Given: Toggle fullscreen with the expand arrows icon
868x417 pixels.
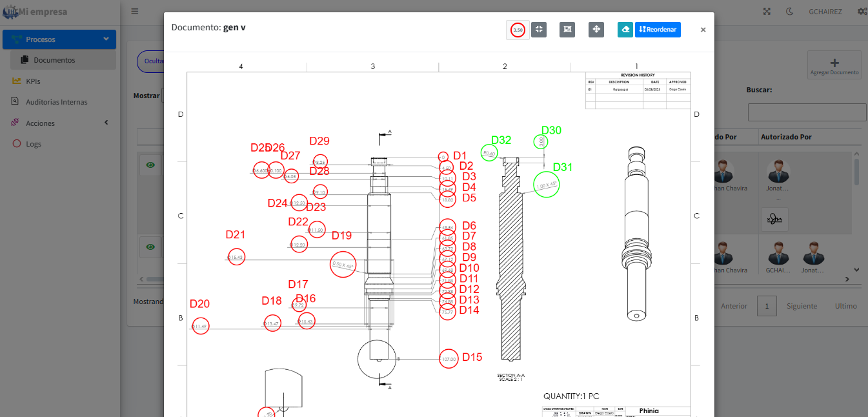Looking at the screenshot, I should (x=767, y=12).
